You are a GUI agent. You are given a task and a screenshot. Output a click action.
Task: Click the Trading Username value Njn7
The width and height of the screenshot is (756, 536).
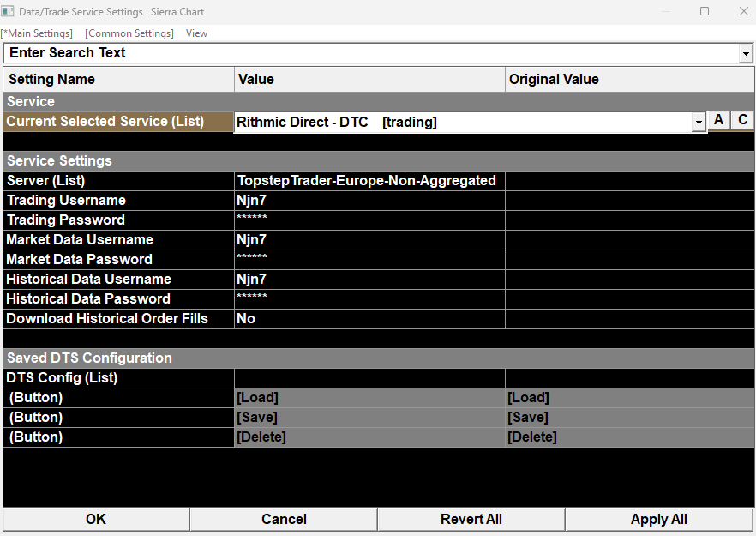pos(369,201)
